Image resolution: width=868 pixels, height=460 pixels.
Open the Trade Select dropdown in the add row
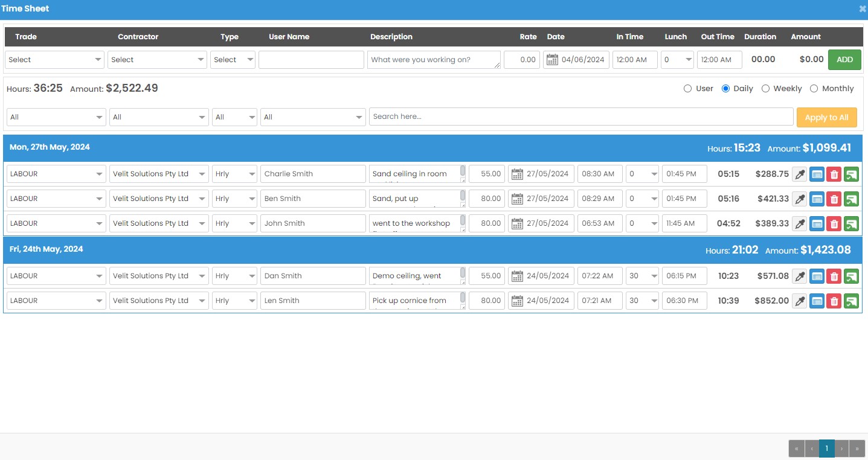tap(54, 60)
